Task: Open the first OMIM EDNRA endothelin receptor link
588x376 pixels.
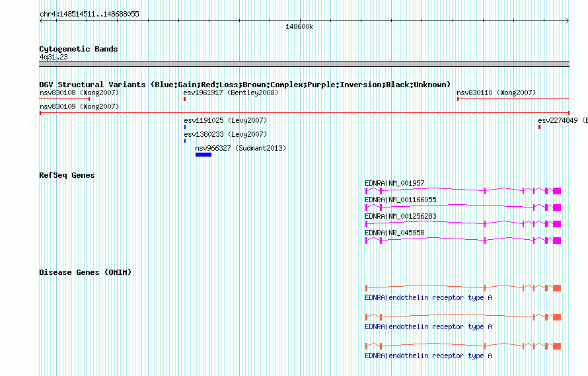Action: pos(428,297)
